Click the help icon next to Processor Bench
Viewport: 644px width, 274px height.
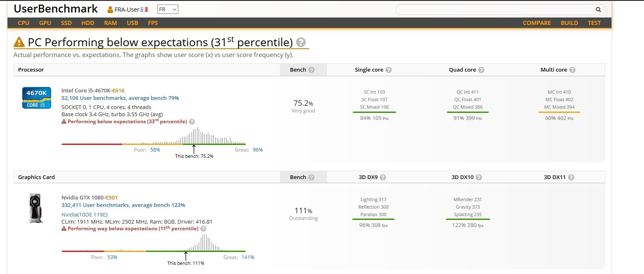(x=311, y=70)
